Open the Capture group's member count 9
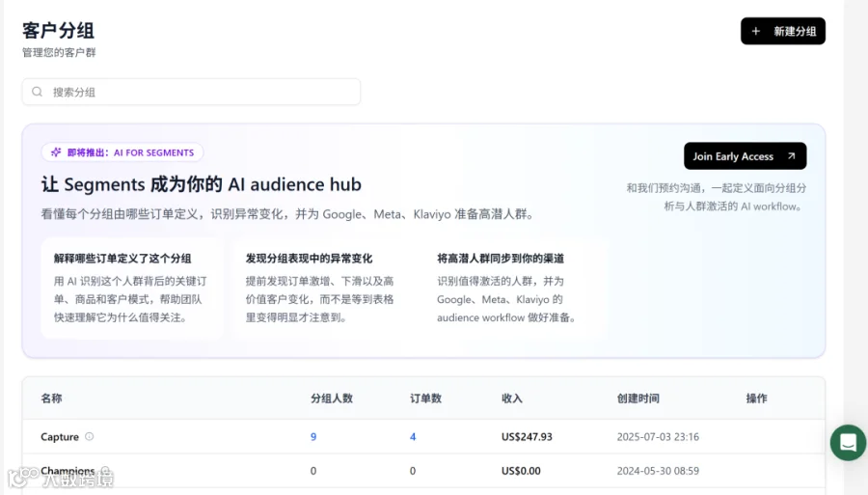The height and width of the screenshot is (495, 868). pyautogui.click(x=313, y=437)
